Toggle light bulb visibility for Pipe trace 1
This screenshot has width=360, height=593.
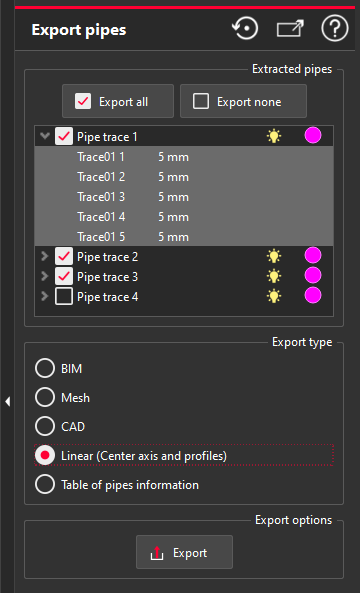pos(274,136)
